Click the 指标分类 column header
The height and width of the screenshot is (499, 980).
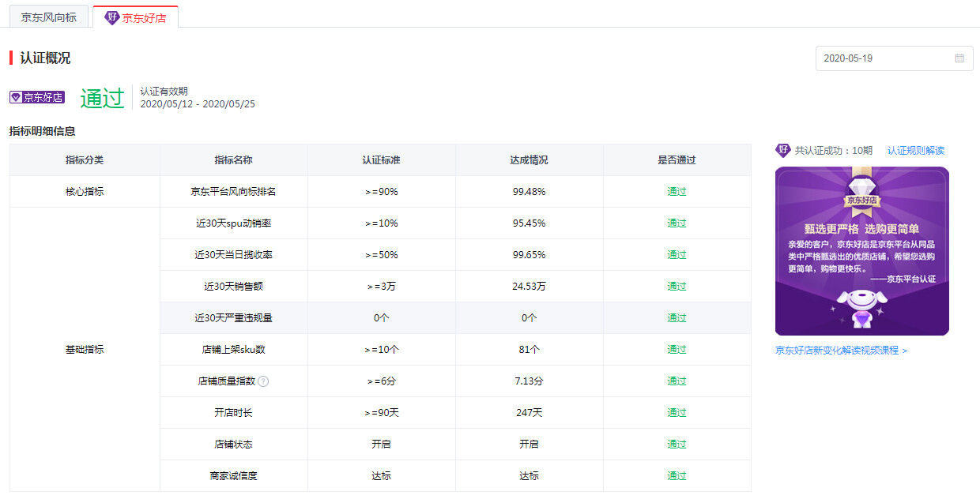[85, 160]
